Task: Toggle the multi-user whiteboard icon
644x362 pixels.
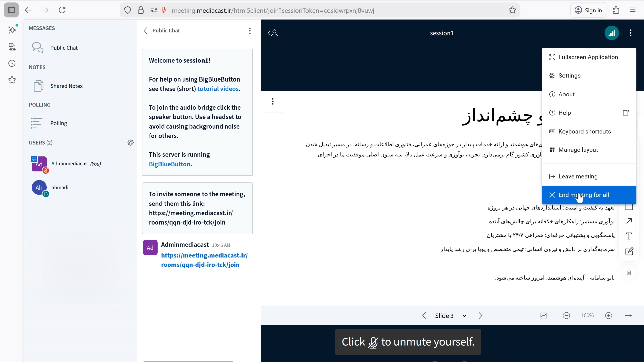Action: 543,315
